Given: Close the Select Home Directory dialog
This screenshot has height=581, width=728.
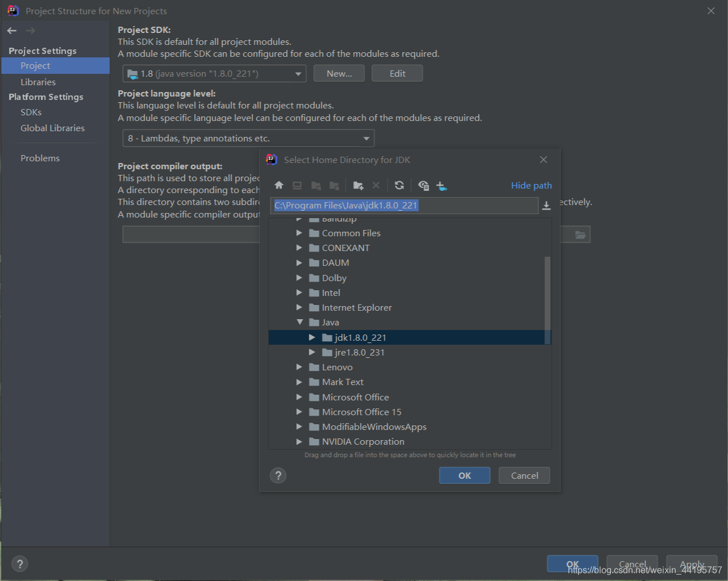Looking at the screenshot, I should coord(543,160).
